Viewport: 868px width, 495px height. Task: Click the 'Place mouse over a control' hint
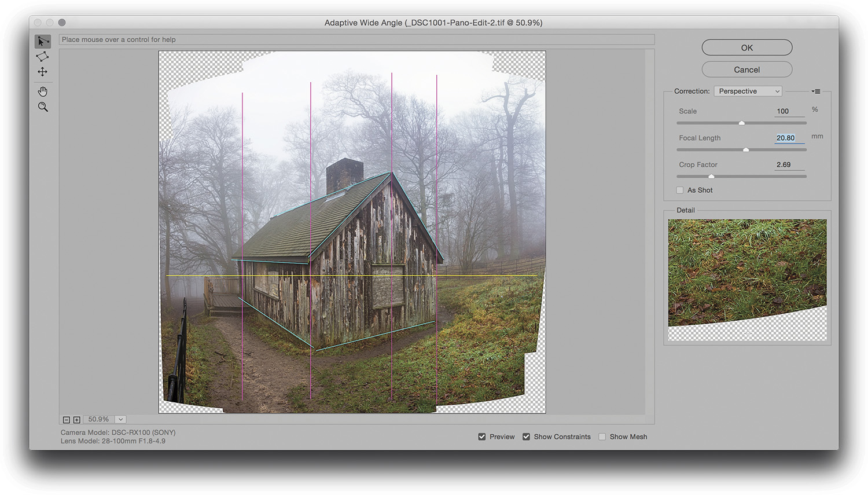coord(119,39)
